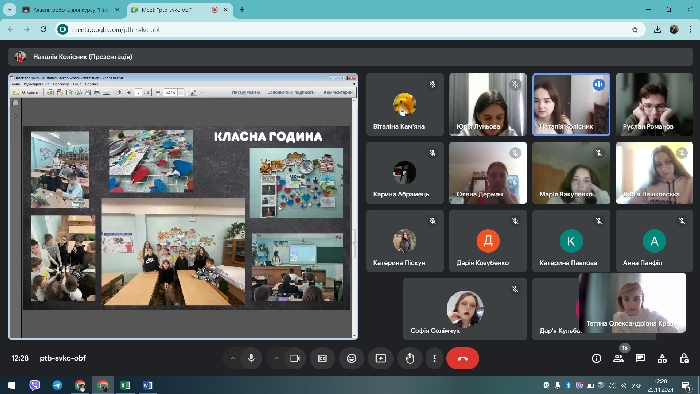The width and height of the screenshot is (700, 394).
Task: Bookmark this page with the star
Action: 635,29
